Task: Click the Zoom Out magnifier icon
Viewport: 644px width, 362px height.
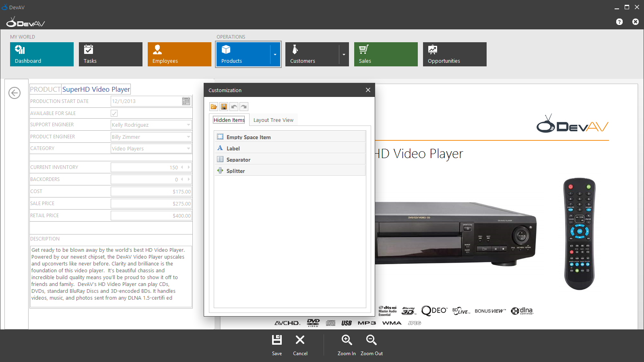Action: (371, 340)
